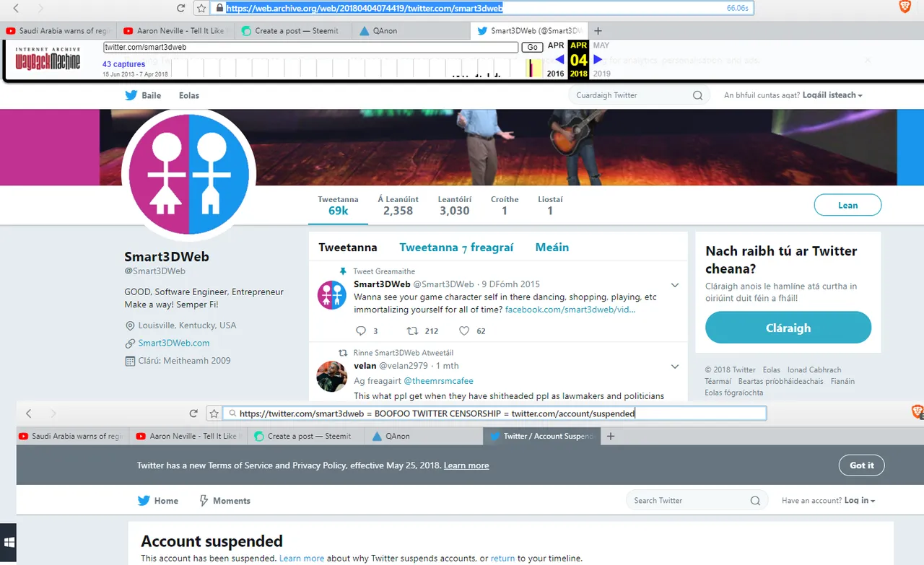Click the Moments lightning icon
This screenshot has height=565, width=924.
click(x=204, y=501)
